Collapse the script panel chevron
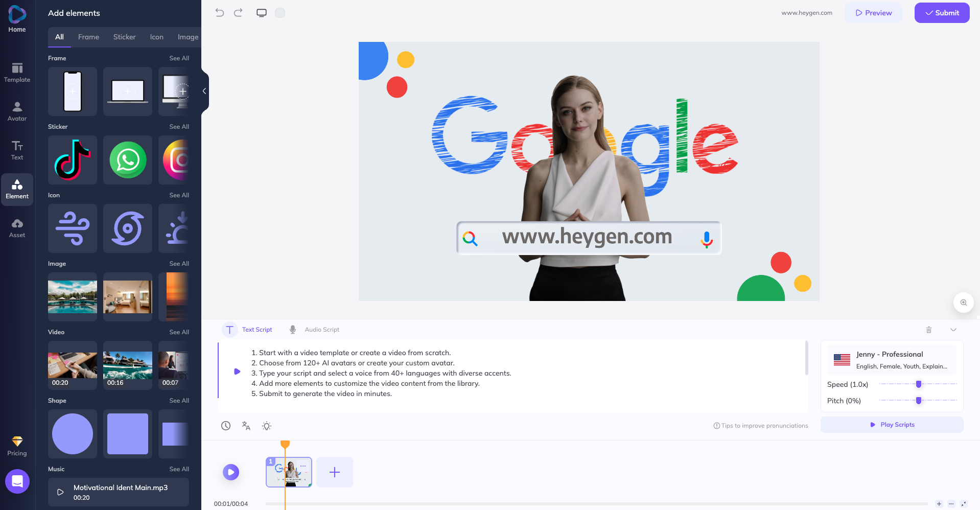Viewport: 980px width, 510px height. click(953, 330)
